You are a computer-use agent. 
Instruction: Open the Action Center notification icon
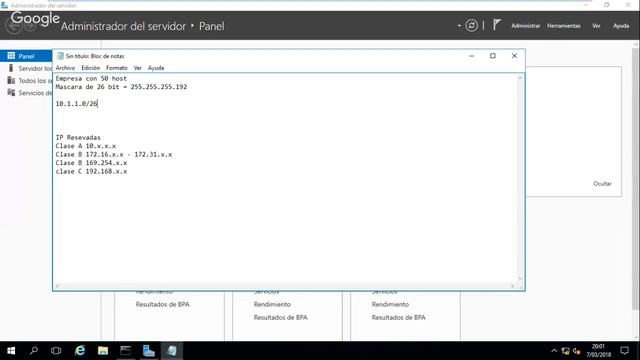click(624, 351)
